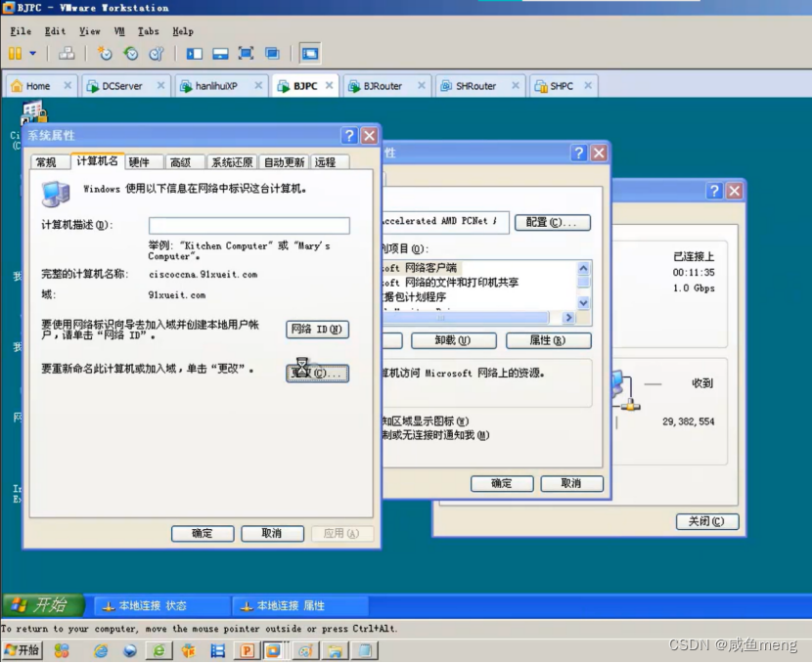Click the 更改 button
The height and width of the screenshot is (663, 812).
click(x=317, y=374)
